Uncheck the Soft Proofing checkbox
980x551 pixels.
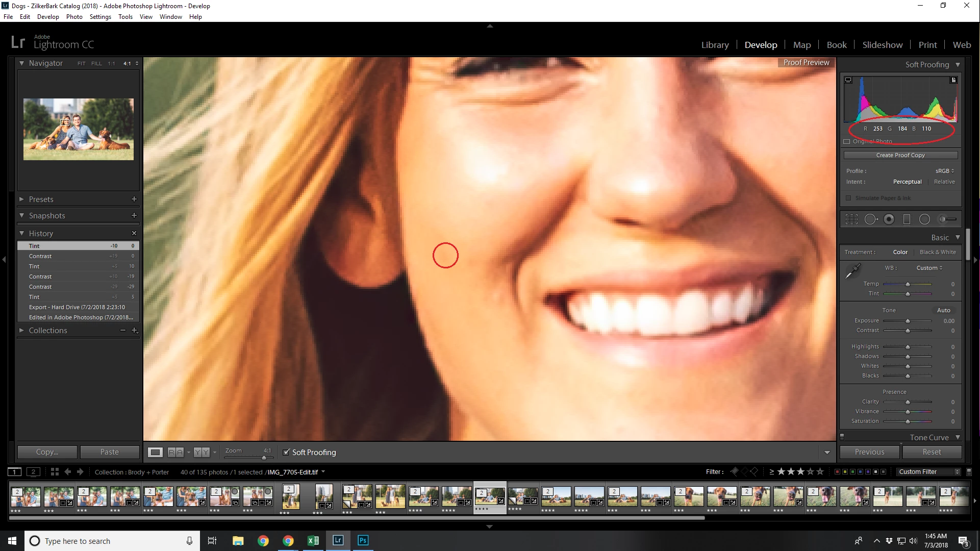tap(286, 452)
